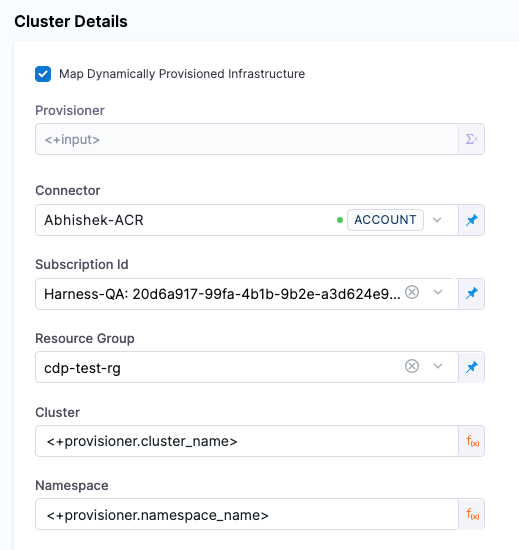519x550 pixels.
Task: Click the Provisioner input field
Action: (x=247, y=139)
